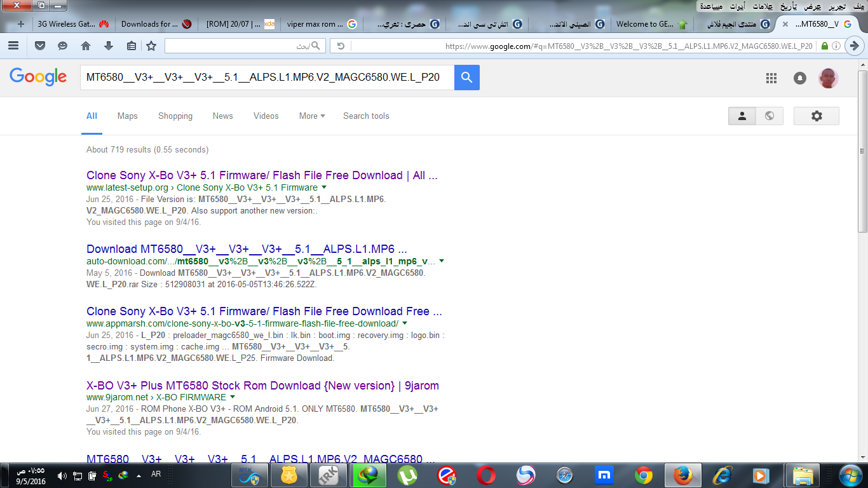
Task: Open the appmarsh Clone Sony X-Bo result
Action: tap(264, 311)
